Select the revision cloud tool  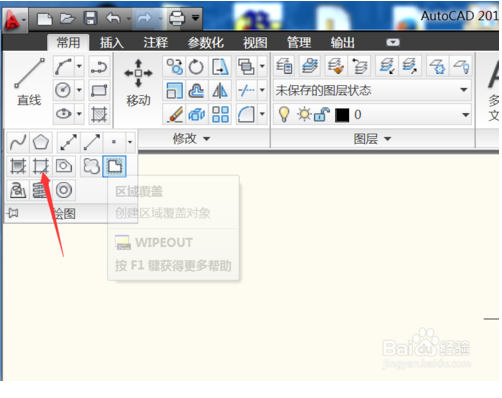[x=91, y=166]
